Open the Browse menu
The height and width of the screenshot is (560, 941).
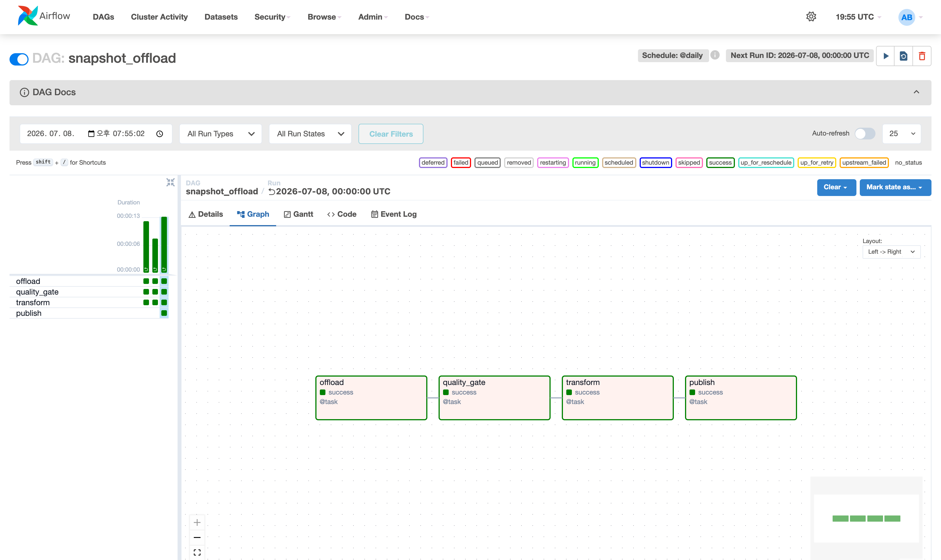(324, 17)
